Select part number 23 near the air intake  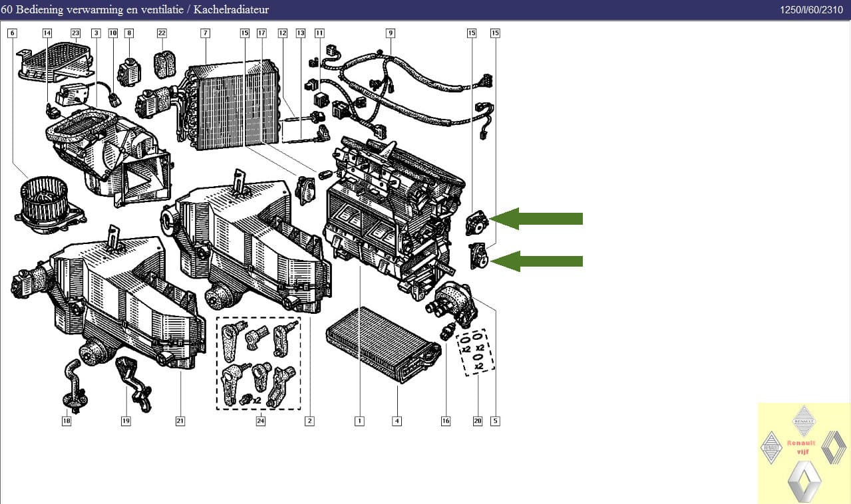75,32
